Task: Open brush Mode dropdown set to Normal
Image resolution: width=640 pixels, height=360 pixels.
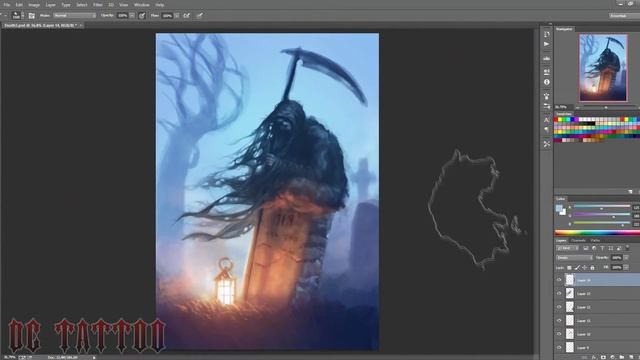Action: (75, 16)
